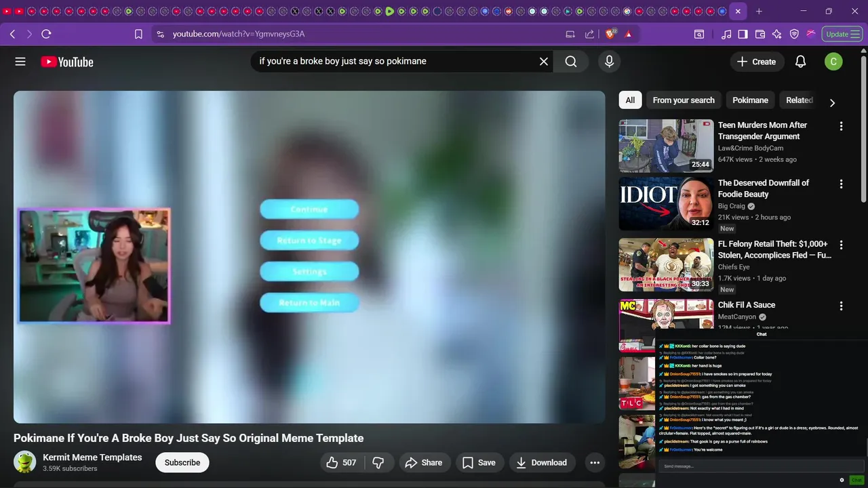The height and width of the screenshot is (488, 868).
Task: Go to the YouTube home logo
Action: click(x=66, y=62)
